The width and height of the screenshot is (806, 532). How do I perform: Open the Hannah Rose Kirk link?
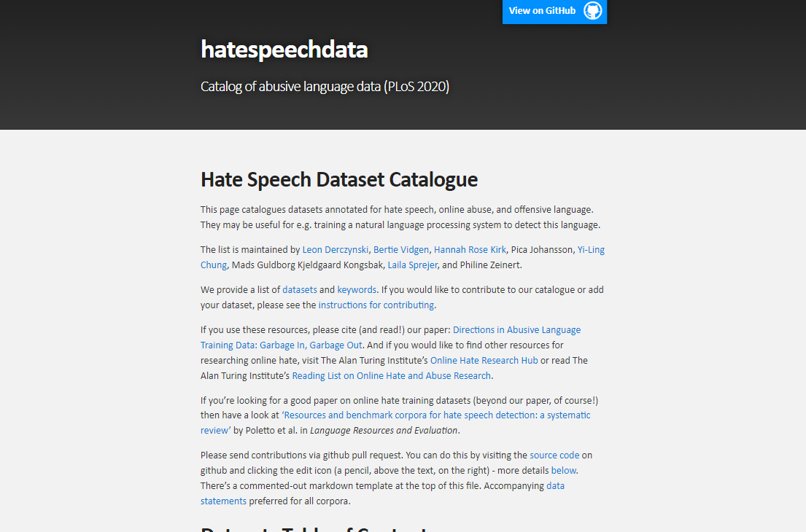click(470, 249)
